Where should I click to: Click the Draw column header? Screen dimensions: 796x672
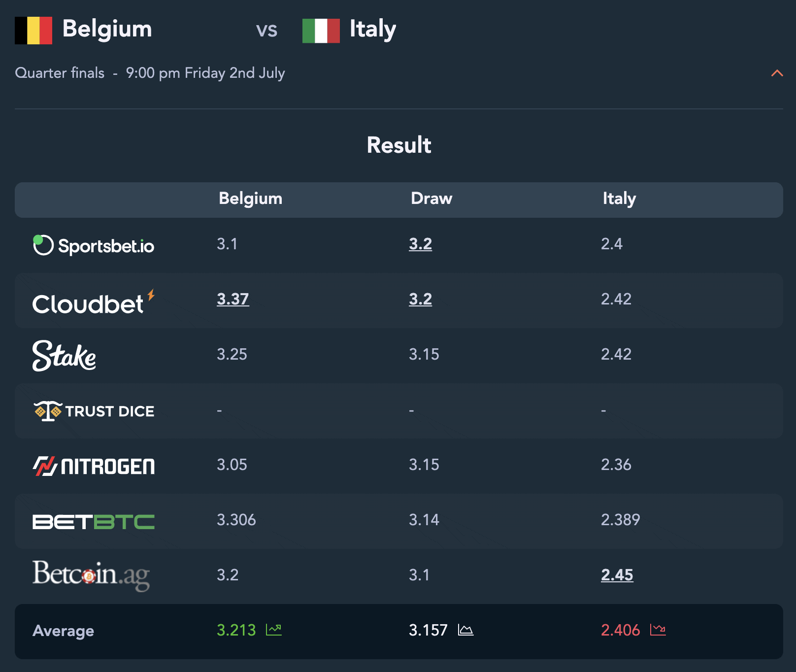[x=431, y=199]
